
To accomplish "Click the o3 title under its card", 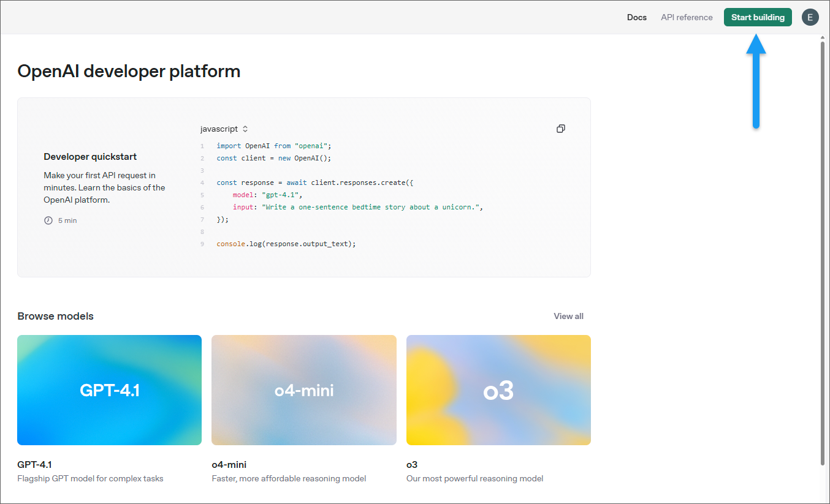I will click(x=412, y=465).
